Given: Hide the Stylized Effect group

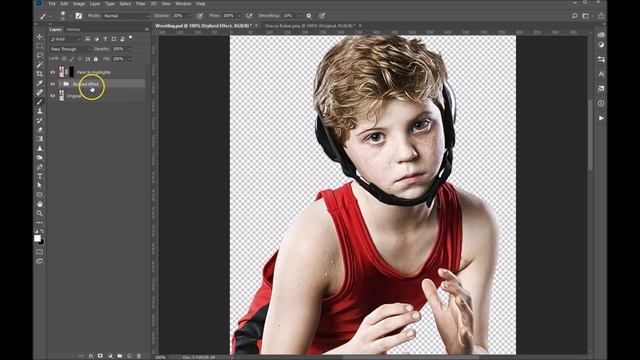Looking at the screenshot, I should tap(53, 84).
